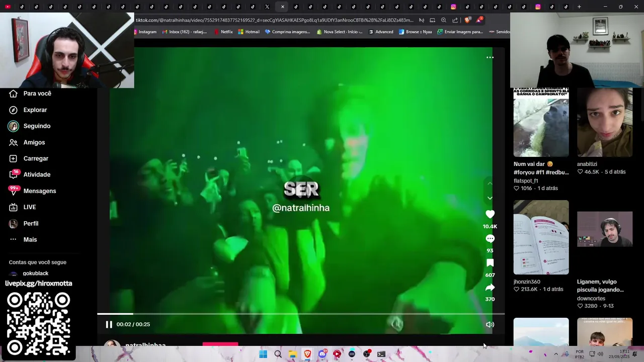Viewport: 644px width, 362px height.
Task: Click the browser zoom magnifier icon
Action: click(443, 20)
